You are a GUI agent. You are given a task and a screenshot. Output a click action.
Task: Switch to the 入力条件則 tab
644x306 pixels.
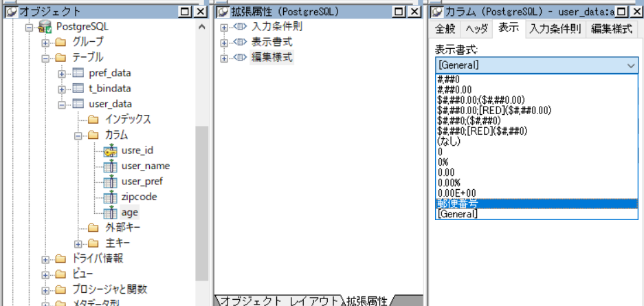[555, 29]
